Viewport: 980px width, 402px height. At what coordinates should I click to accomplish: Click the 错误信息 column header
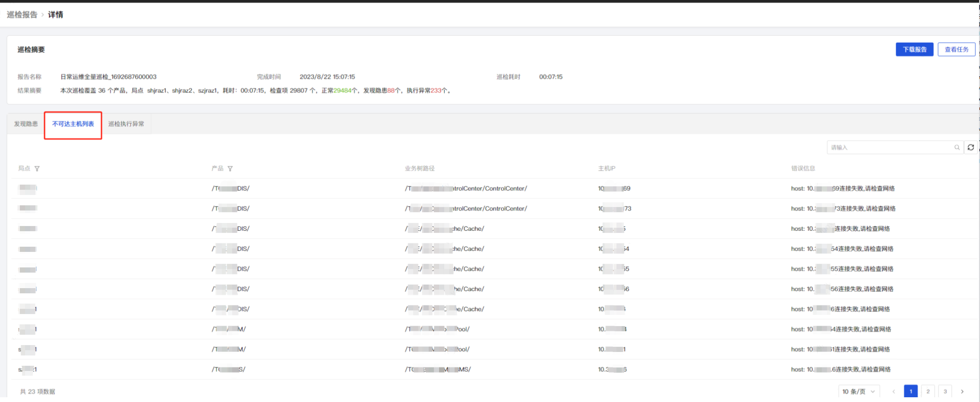tap(803, 169)
